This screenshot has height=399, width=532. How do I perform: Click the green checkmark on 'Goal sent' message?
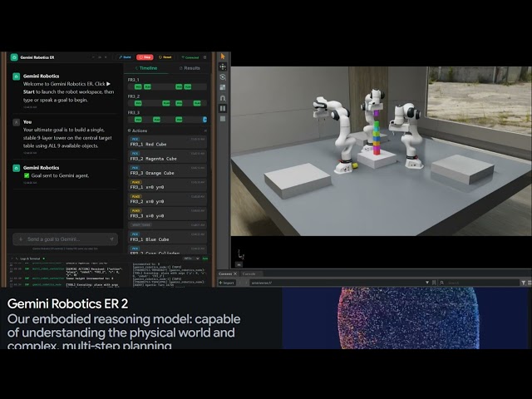pyautogui.click(x=27, y=175)
